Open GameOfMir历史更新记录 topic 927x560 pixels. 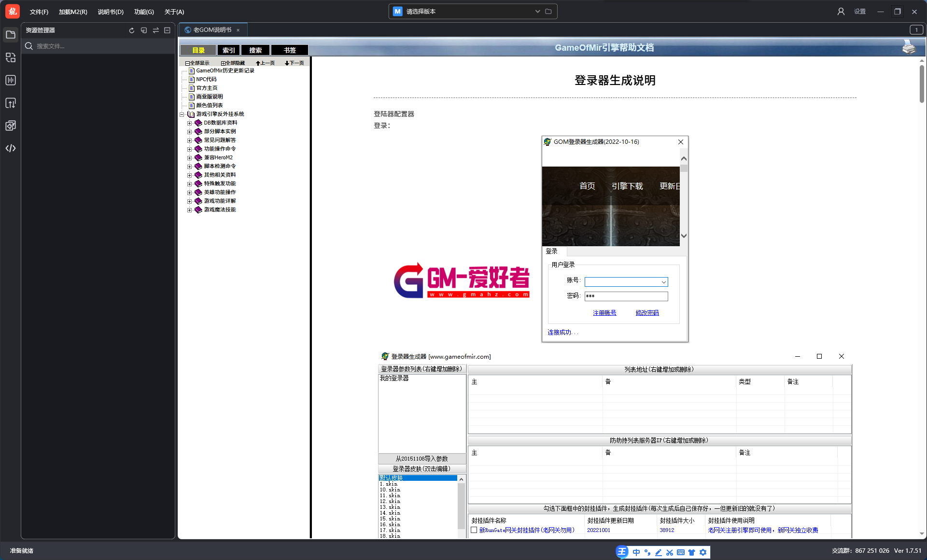point(225,71)
